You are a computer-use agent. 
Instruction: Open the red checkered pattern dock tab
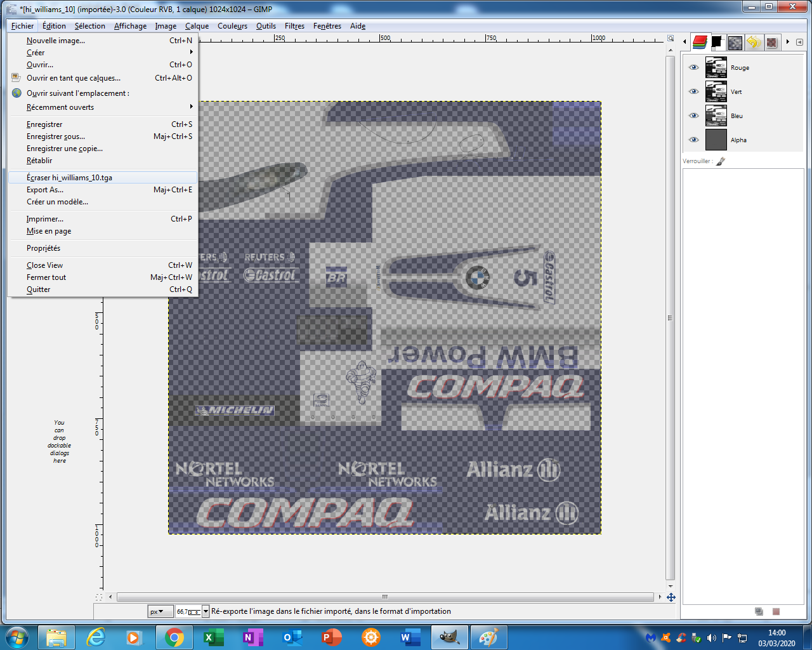click(x=771, y=43)
